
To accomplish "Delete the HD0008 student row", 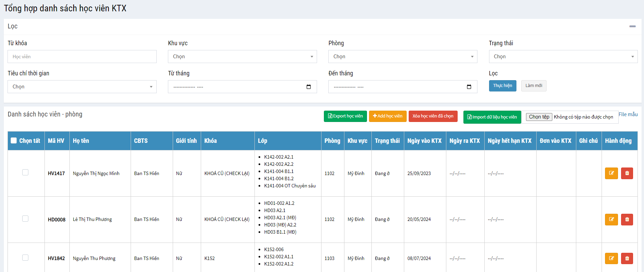I will click(x=627, y=220).
